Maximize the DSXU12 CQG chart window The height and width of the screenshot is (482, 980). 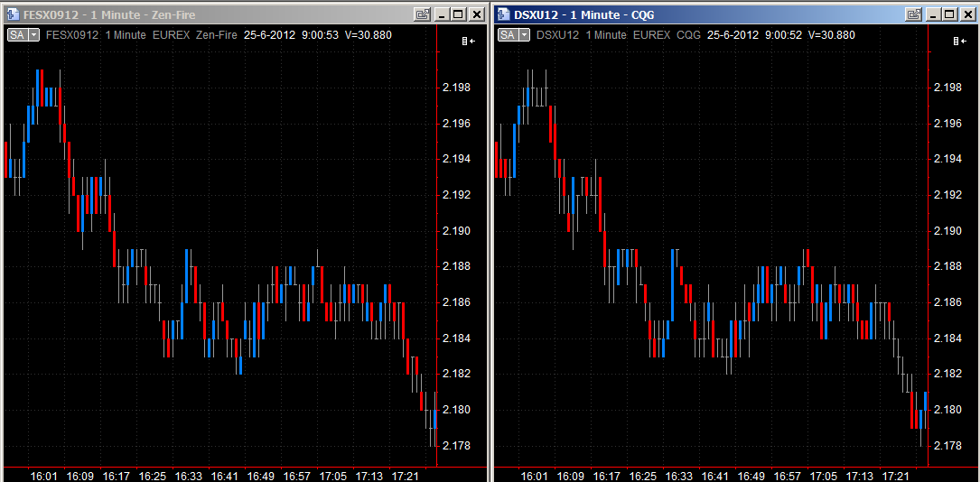pyautogui.click(x=950, y=14)
